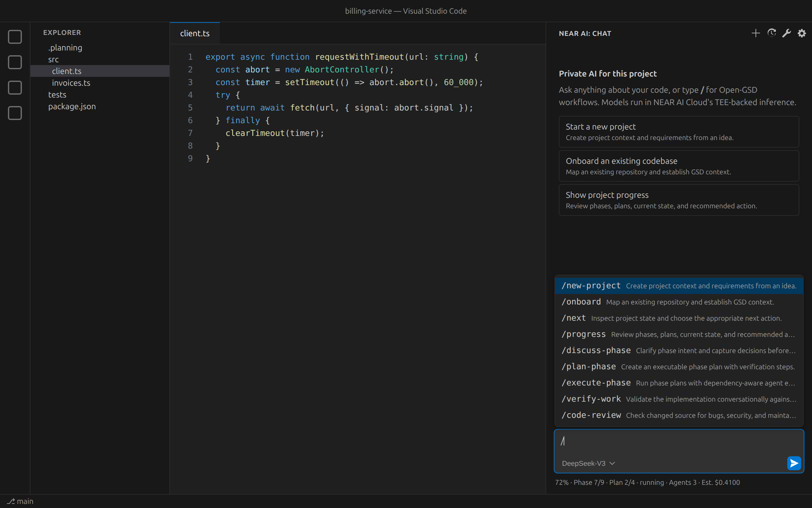This screenshot has width=812, height=508.
Task: Click the 60_000 value on line 3
Action: (458, 82)
